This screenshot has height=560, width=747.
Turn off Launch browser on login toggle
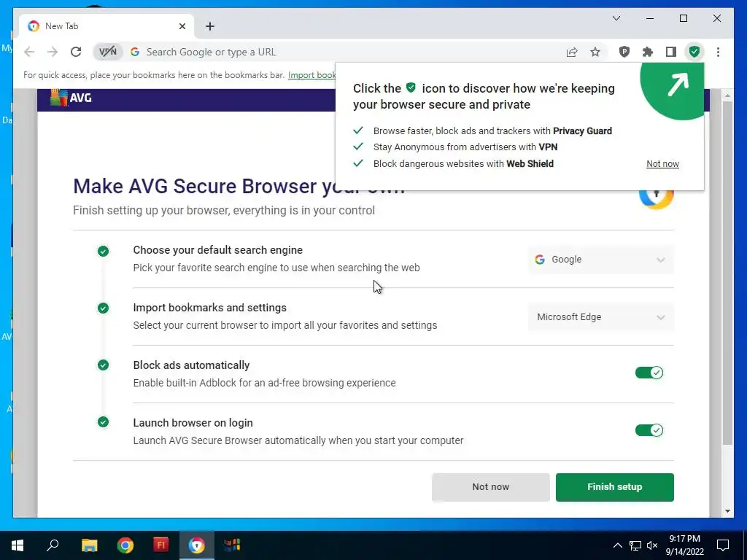click(649, 430)
